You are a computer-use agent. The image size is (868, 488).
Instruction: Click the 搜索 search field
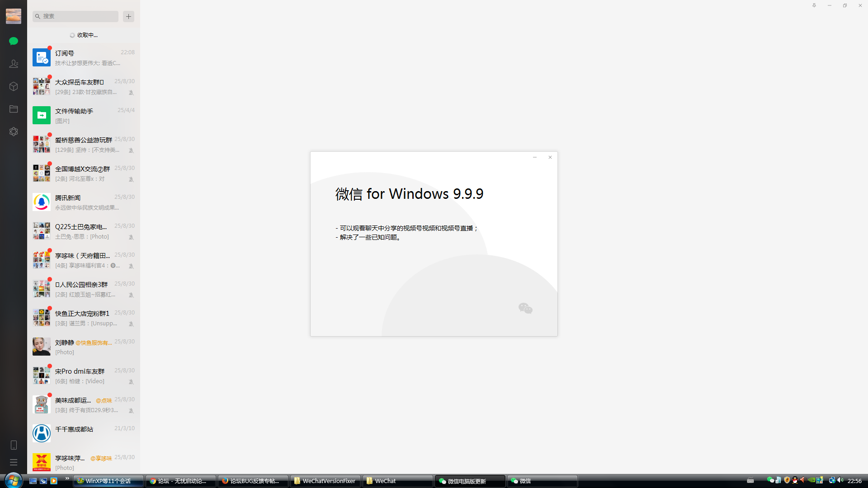point(77,16)
